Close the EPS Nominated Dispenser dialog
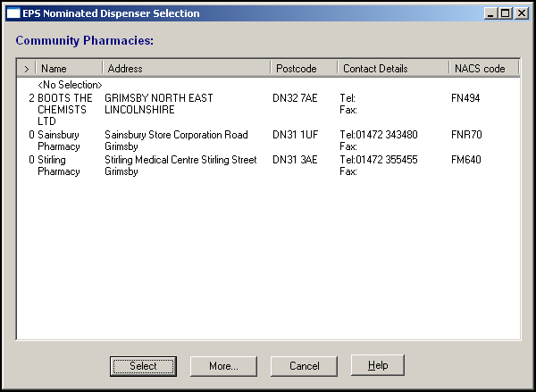Image resolution: width=536 pixels, height=392 pixels. coord(521,13)
